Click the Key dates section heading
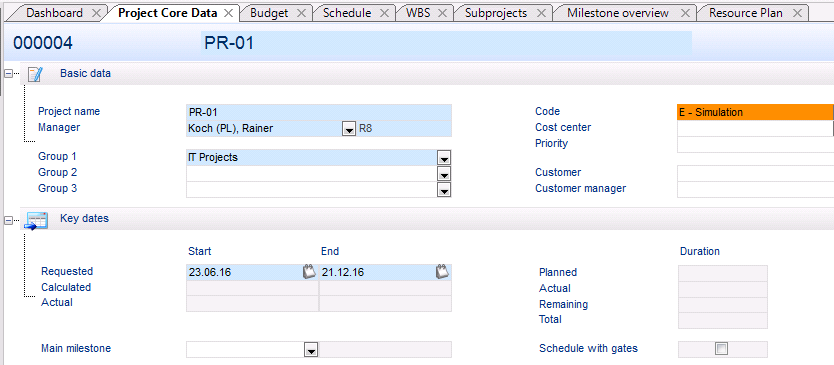The height and width of the screenshot is (365, 834). (85, 218)
